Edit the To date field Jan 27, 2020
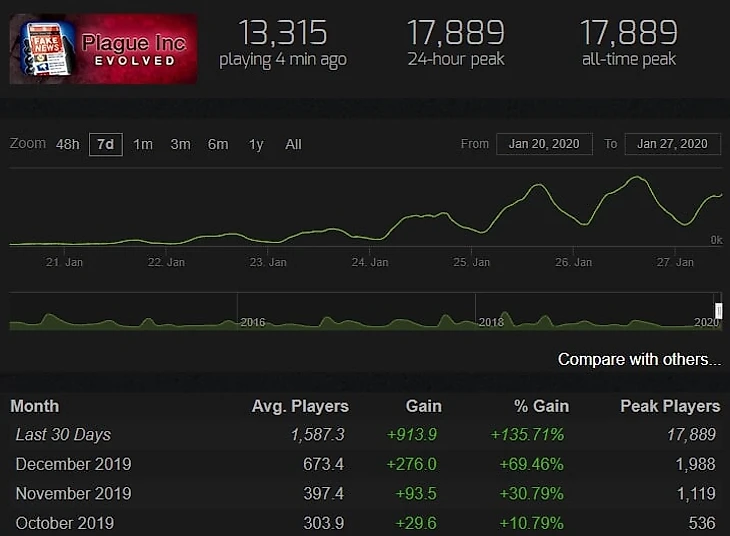This screenshot has height=536, width=730. pyautogui.click(x=672, y=144)
